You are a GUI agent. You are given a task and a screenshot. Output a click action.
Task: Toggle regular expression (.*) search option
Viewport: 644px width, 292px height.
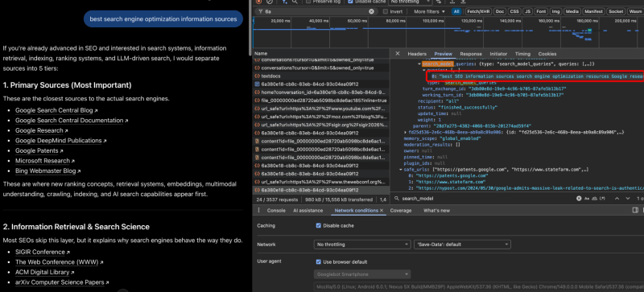[x=602, y=199]
